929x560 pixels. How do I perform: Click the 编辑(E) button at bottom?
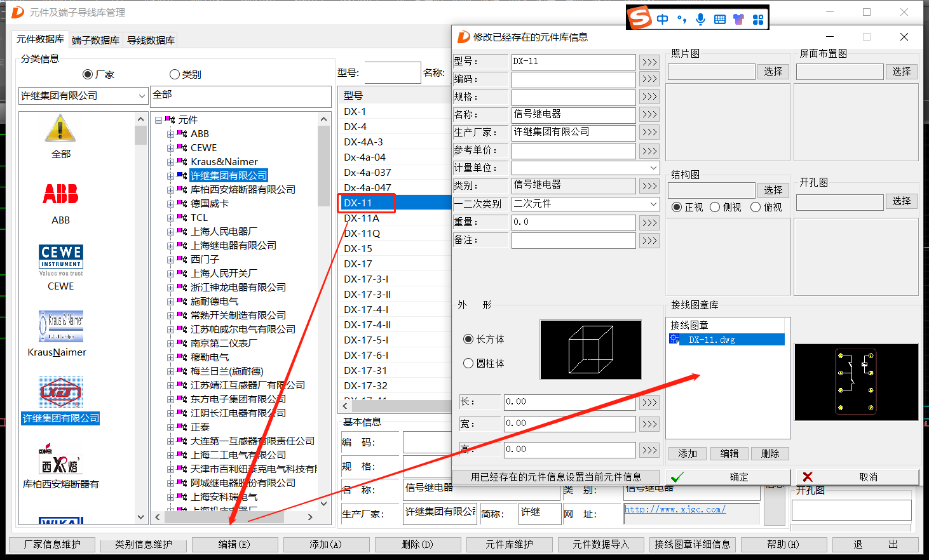234,544
